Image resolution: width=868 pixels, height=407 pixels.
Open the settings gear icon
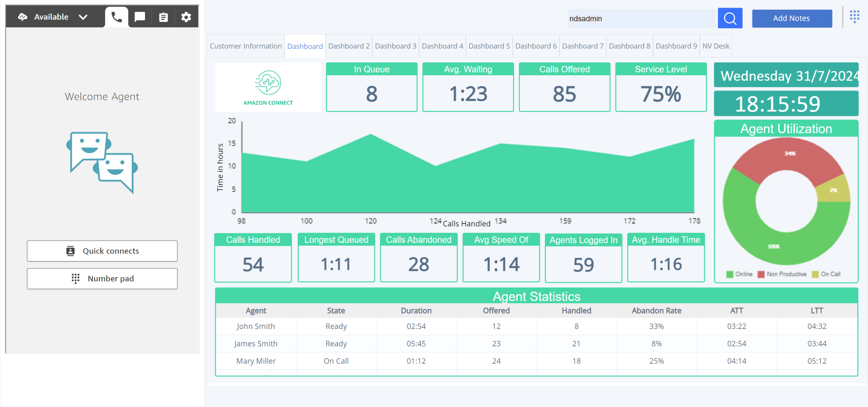(x=186, y=17)
